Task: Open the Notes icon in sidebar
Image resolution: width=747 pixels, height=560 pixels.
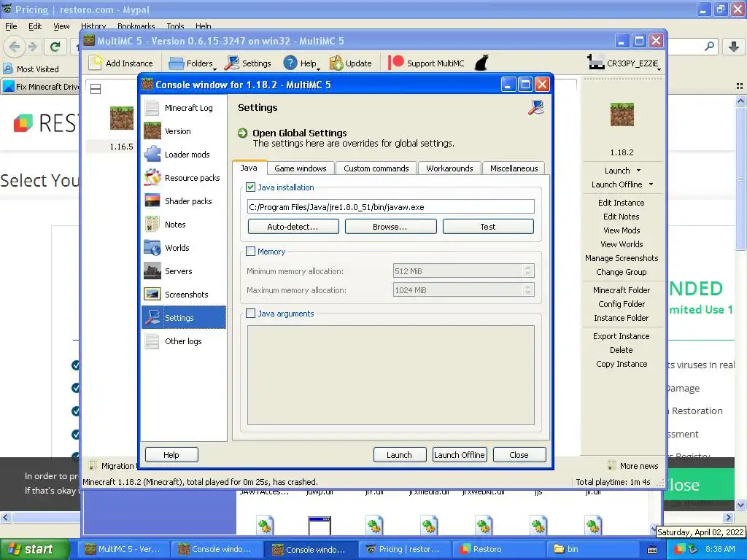Action: coord(152,225)
